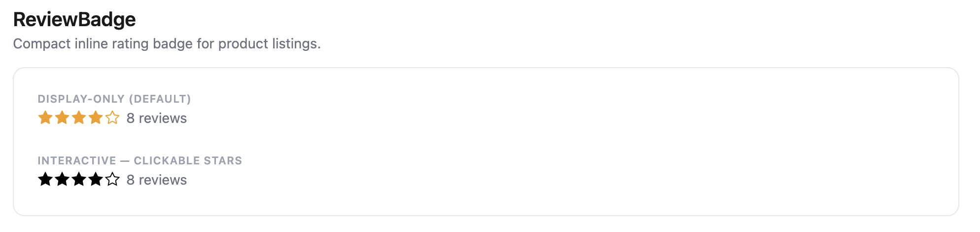Click the second orange star in display-only badge
This screenshot has height=232, width=980.
[62, 118]
